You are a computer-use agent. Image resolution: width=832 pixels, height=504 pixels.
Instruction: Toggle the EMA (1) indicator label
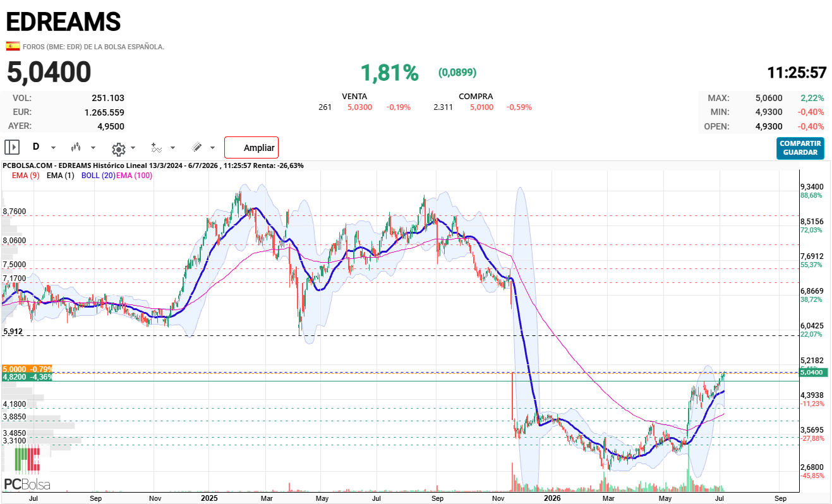[x=61, y=175]
